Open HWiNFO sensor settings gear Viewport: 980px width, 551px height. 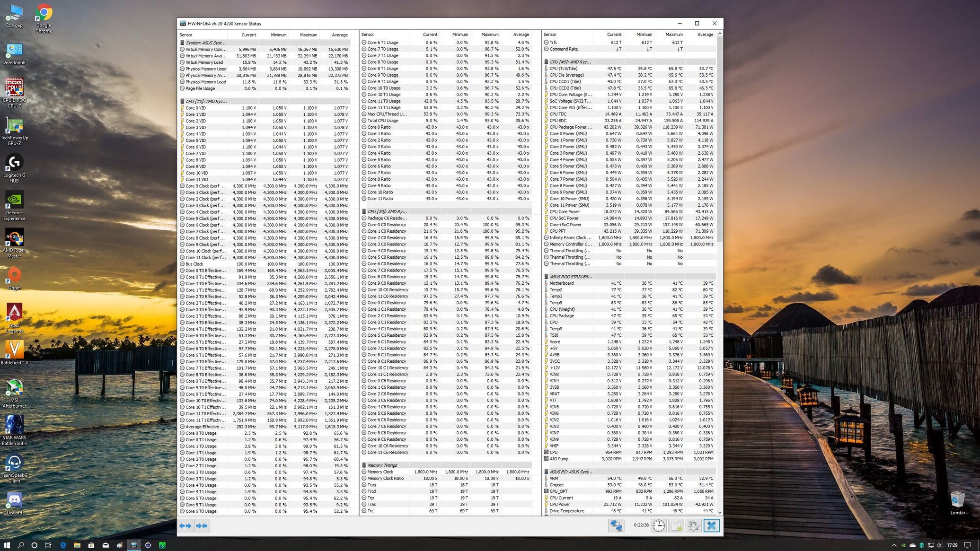(694, 525)
